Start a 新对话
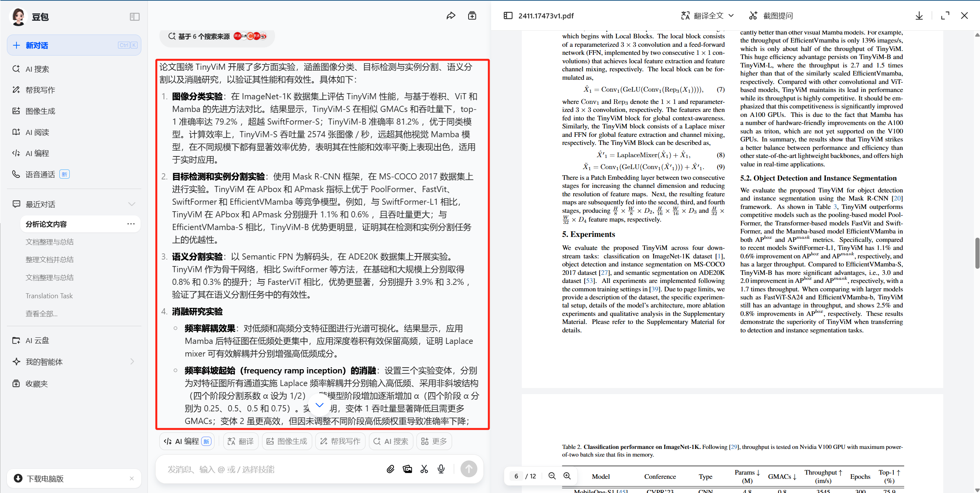Screen dimensions: 980x493 (74, 45)
